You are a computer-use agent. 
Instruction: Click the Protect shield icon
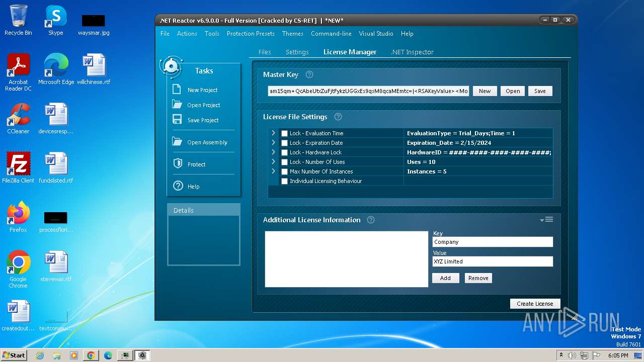point(177,164)
